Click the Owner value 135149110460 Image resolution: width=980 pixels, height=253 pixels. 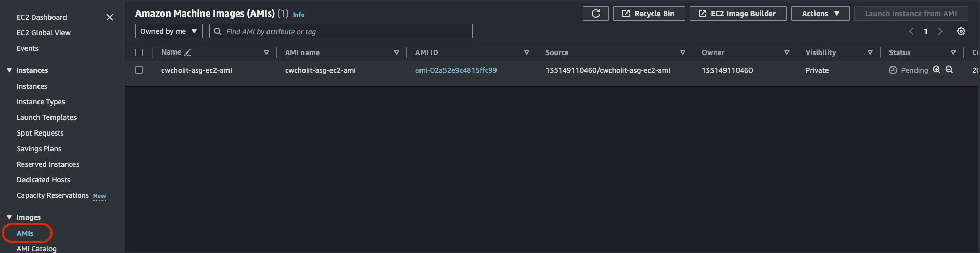pos(727,70)
